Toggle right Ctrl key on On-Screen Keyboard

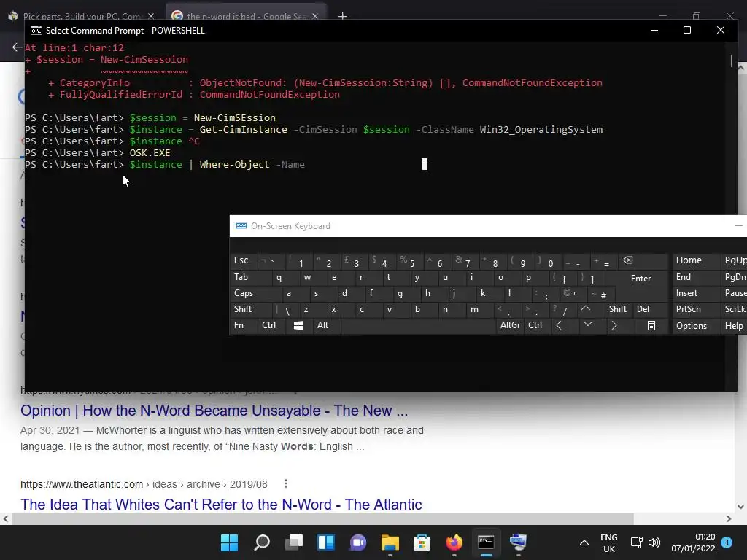coord(535,325)
